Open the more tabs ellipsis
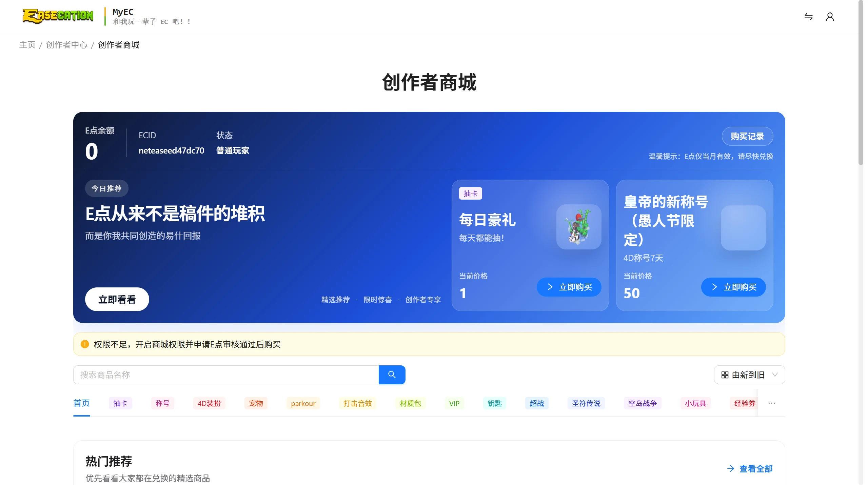The height and width of the screenshot is (485, 868). click(x=772, y=403)
